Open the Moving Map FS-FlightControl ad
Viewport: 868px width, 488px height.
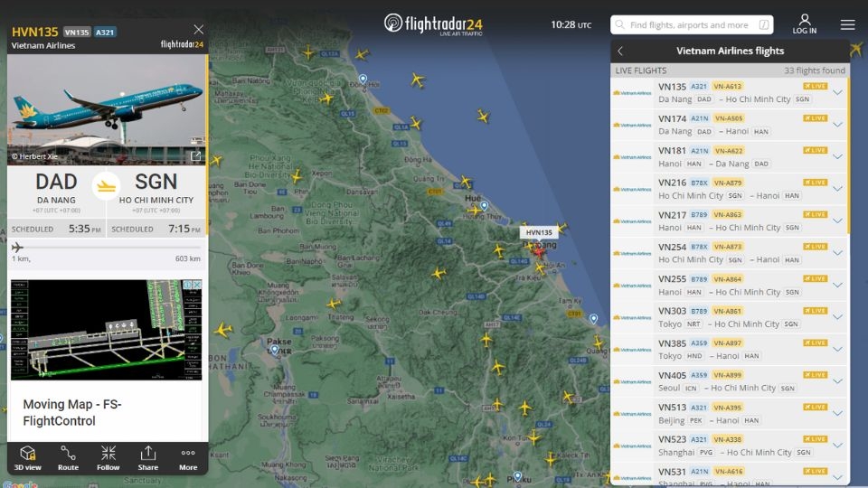(x=107, y=361)
